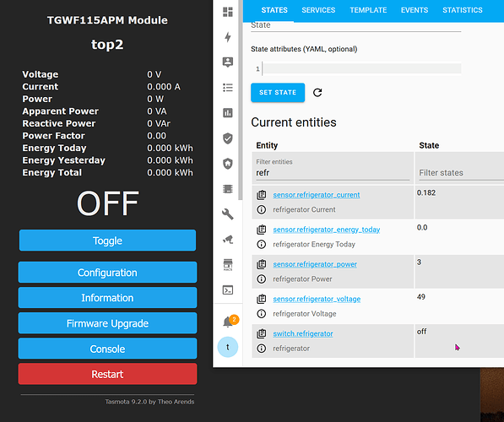
Task: Open the Statistics tab
Action: pyautogui.click(x=463, y=10)
